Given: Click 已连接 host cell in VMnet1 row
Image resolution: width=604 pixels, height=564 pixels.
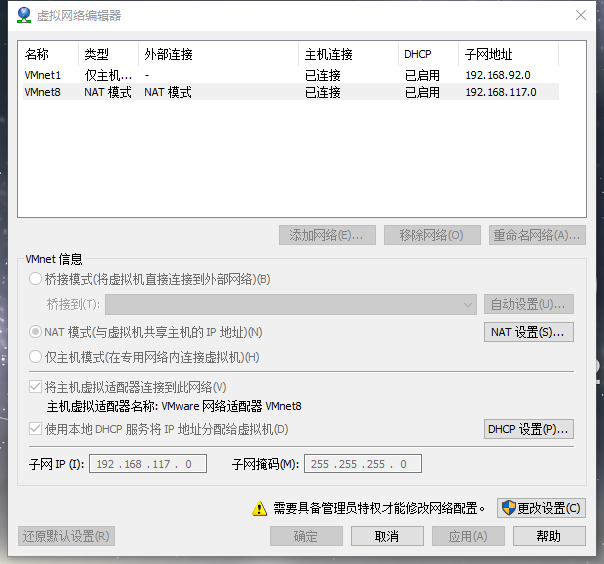Looking at the screenshot, I should pyautogui.click(x=323, y=75).
